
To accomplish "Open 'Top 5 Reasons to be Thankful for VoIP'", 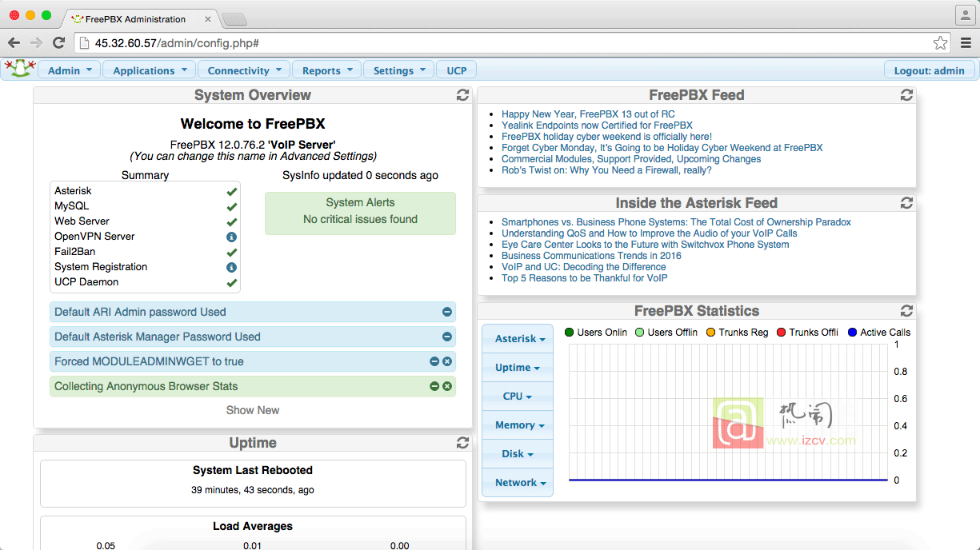I will (x=584, y=278).
